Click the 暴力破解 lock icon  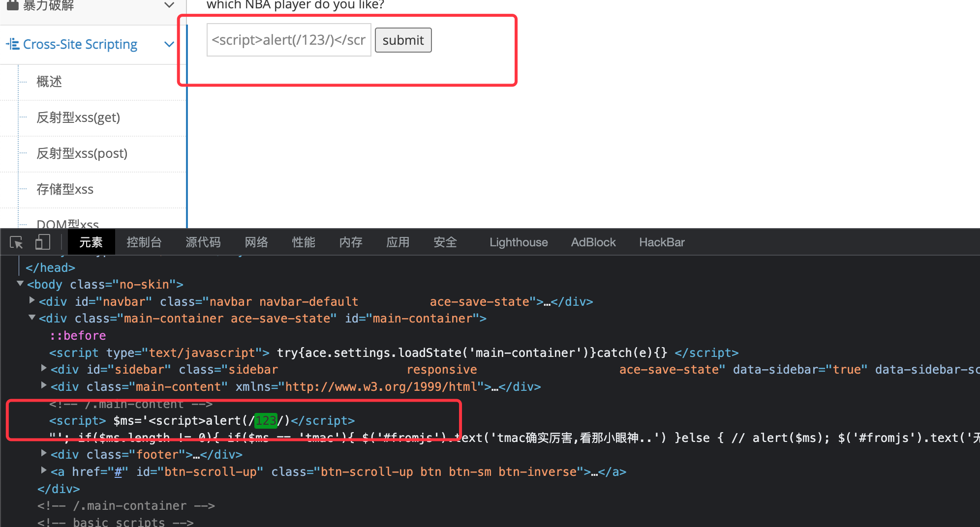click(13, 5)
